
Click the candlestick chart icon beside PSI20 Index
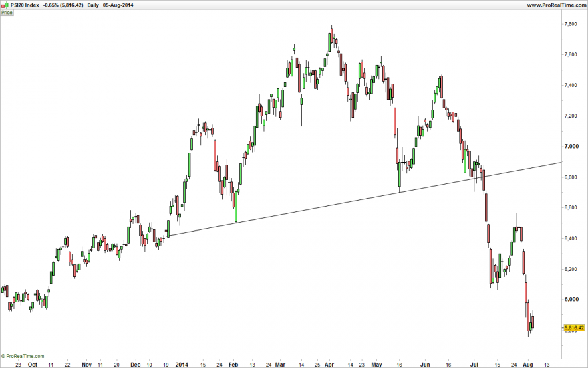coord(5,5)
